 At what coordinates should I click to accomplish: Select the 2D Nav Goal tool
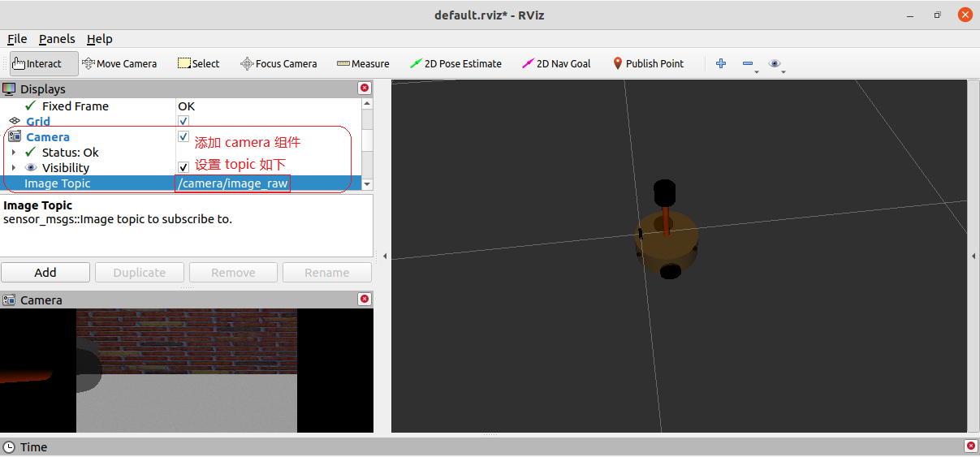[x=556, y=63]
